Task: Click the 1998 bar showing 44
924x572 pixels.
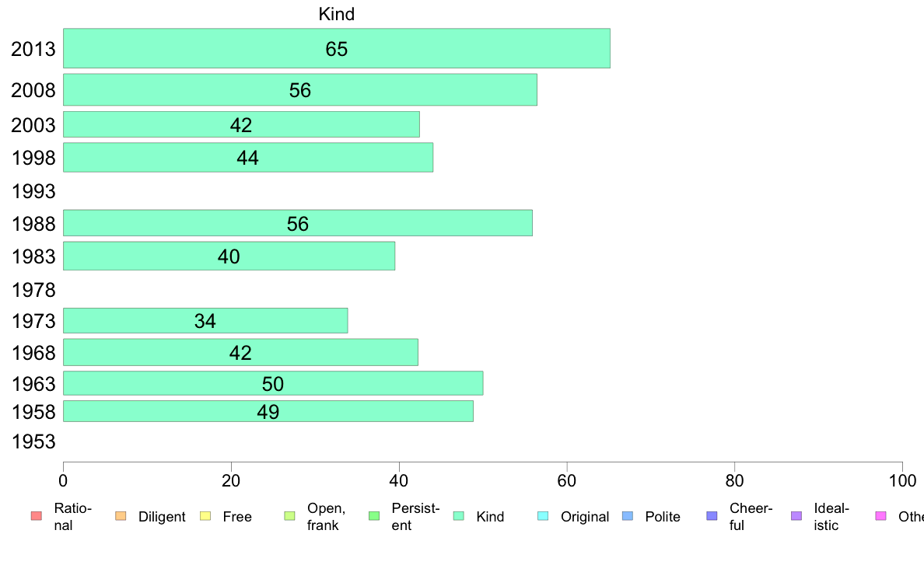Action: tap(248, 157)
